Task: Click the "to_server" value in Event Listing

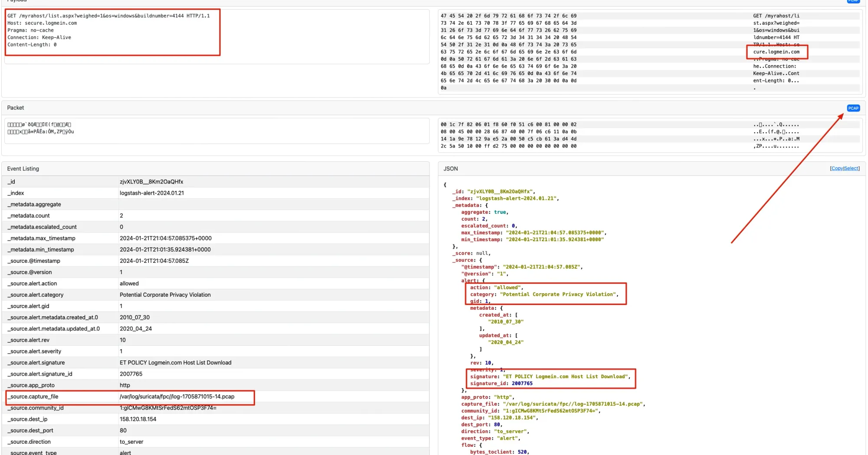Action: tap(132, 442)
